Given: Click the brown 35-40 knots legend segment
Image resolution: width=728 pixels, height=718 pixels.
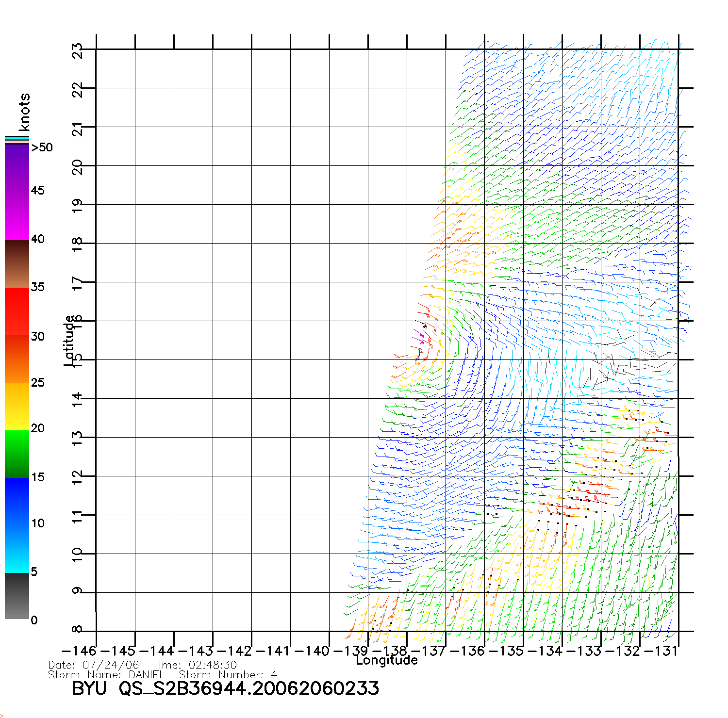Looking at the screenshot, I should pos(17,264).
